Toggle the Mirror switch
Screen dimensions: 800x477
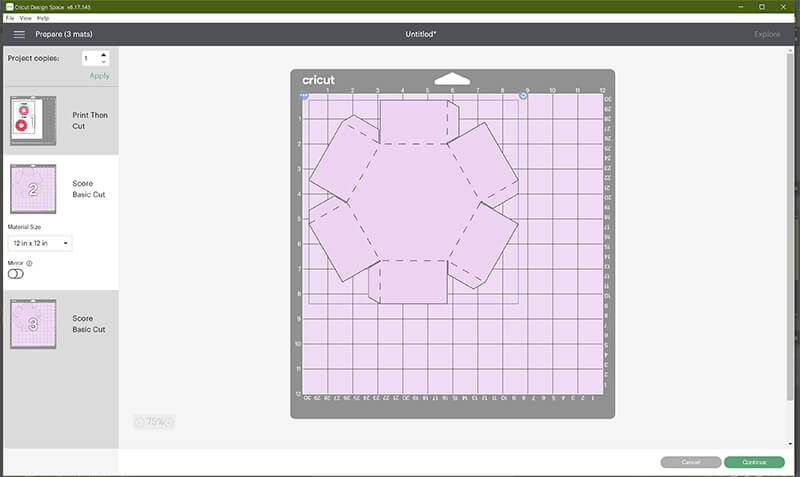(15, 274)
